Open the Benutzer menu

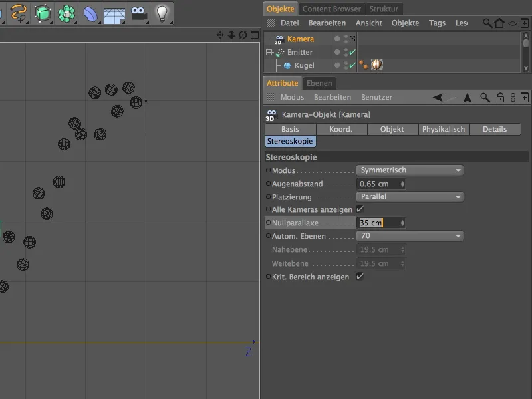point(376,97)
